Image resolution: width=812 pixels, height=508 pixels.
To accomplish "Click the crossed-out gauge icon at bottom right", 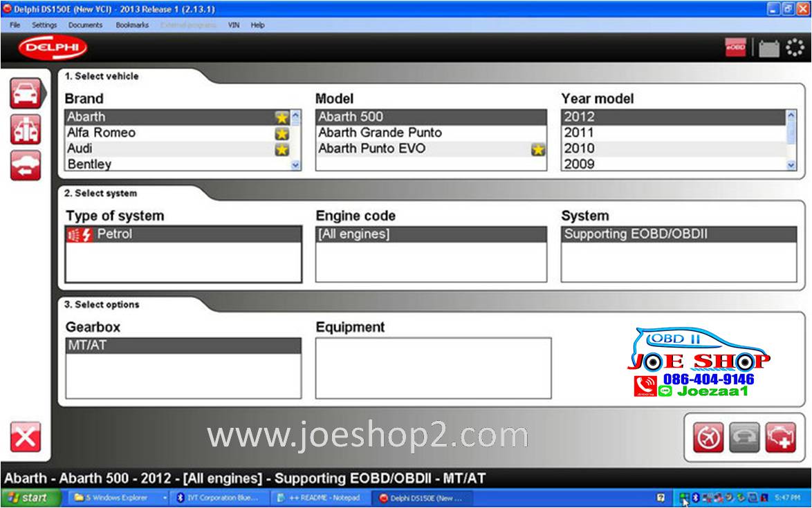I will (708, 438).
